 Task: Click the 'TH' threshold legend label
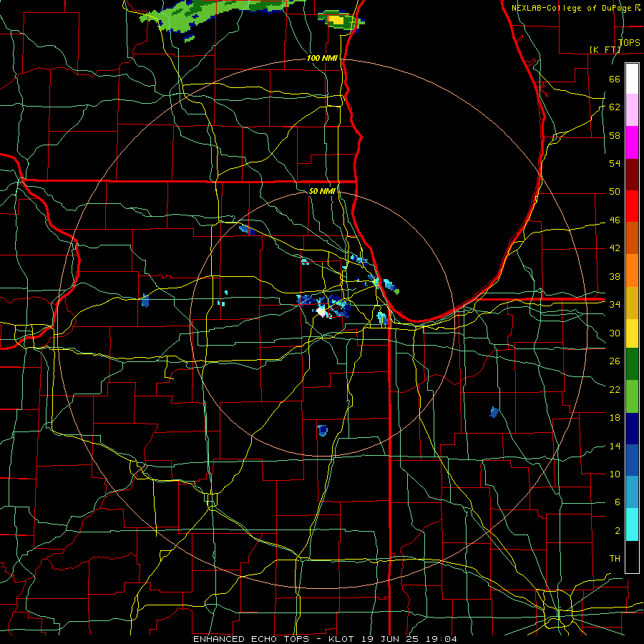click(615, 558)
